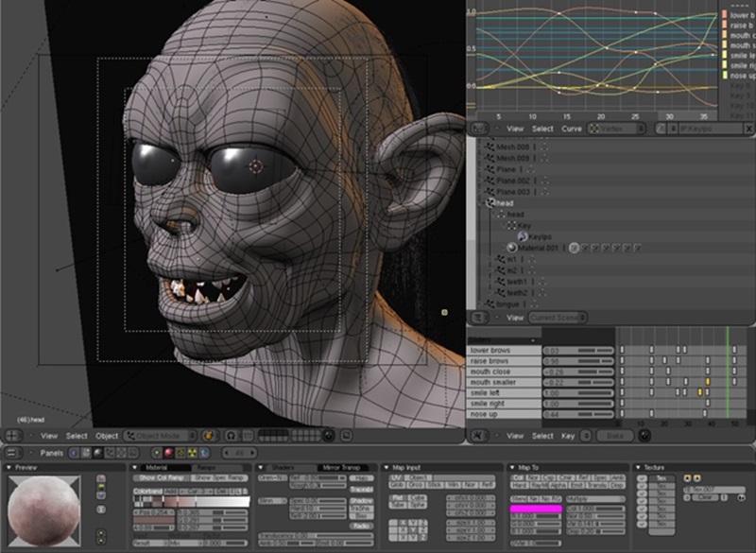Open the Object menu in 3D viewport header
This screenshot has width=756, height=553.
click(x=107, y=436)
